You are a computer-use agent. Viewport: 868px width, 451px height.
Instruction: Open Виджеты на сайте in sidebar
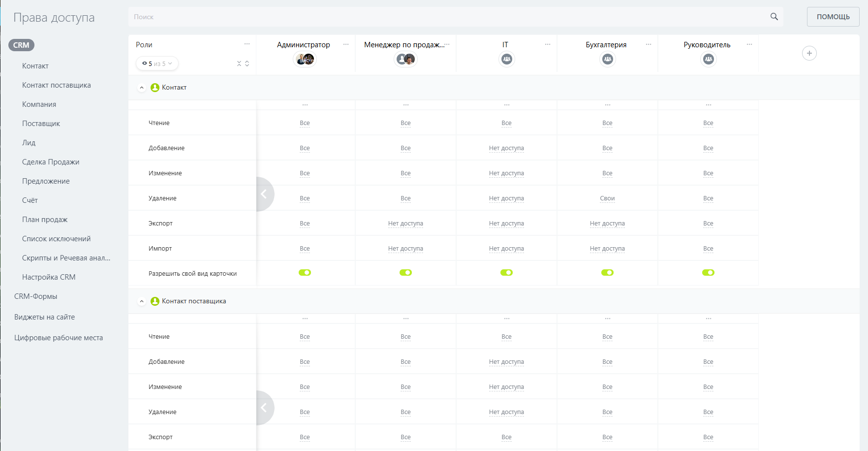click(44, 317)
